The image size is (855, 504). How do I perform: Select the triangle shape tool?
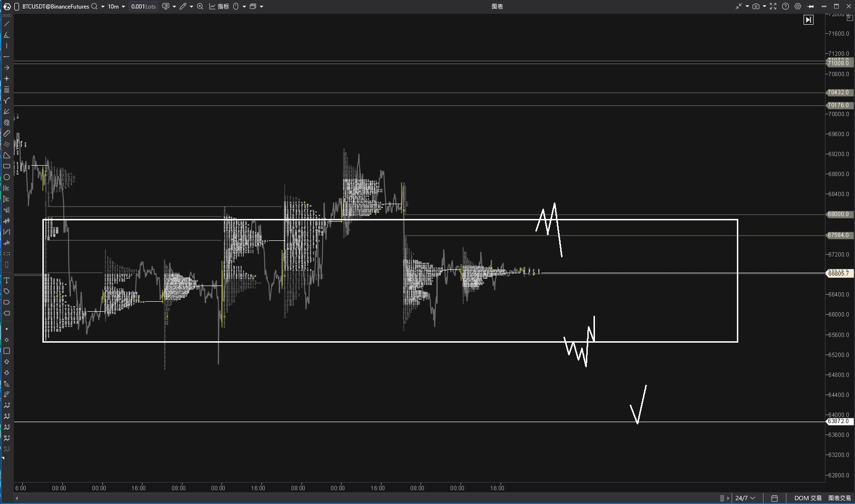(7, 155)
